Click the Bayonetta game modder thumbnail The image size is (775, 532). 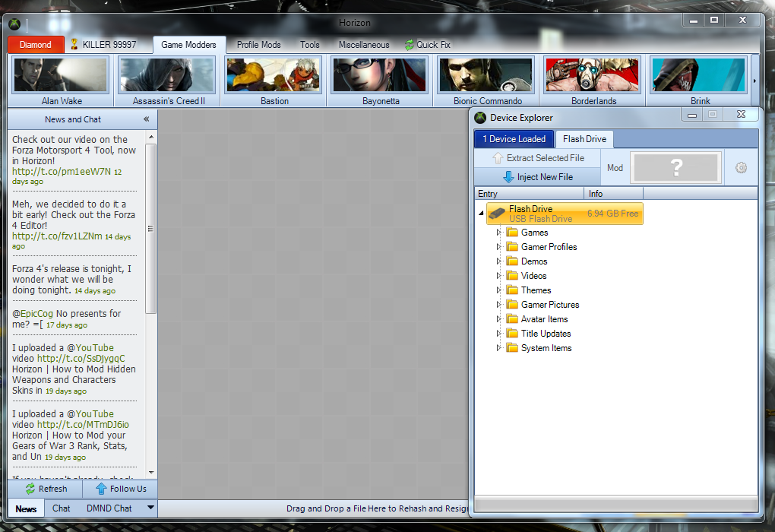(x=380, y=75)
